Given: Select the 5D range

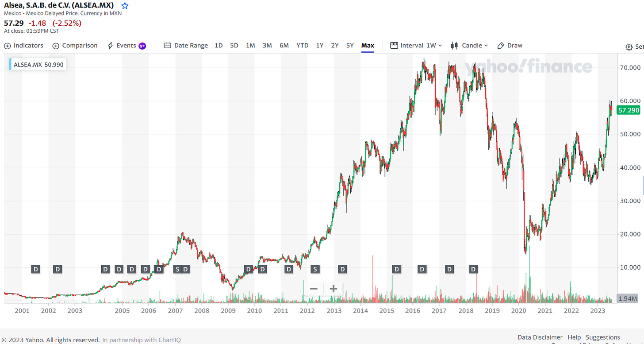Looking at the screenshot, I should coord(234,46).
